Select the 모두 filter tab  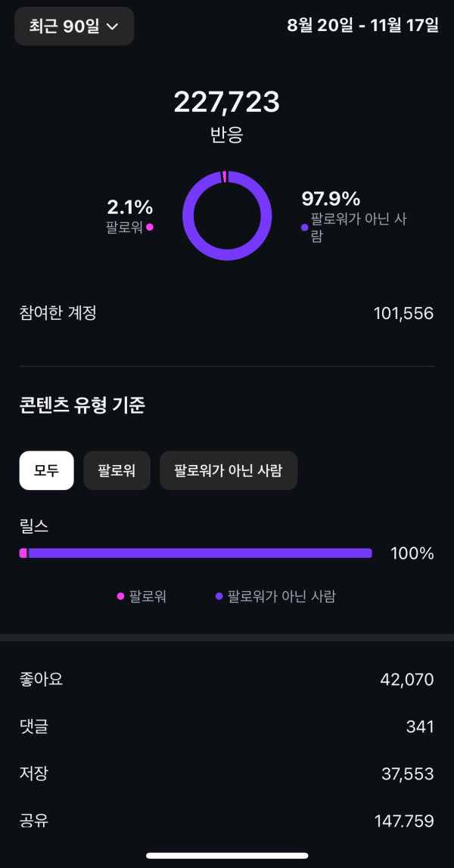point(46,470)
